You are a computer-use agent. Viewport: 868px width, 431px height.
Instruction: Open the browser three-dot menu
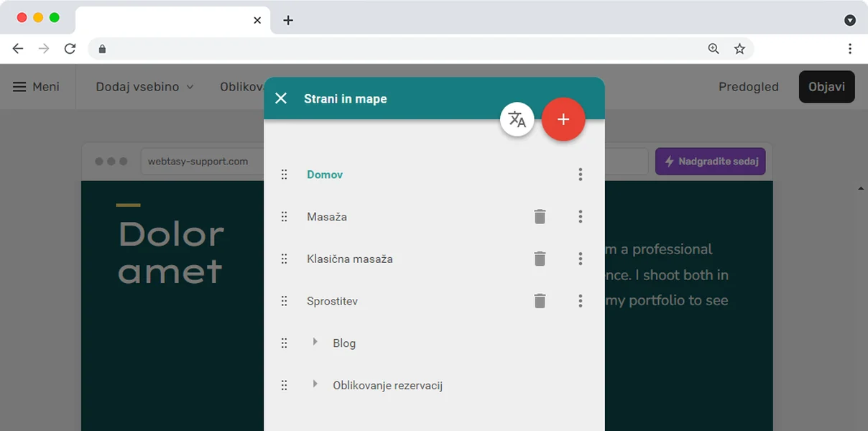tap(850, 49)
